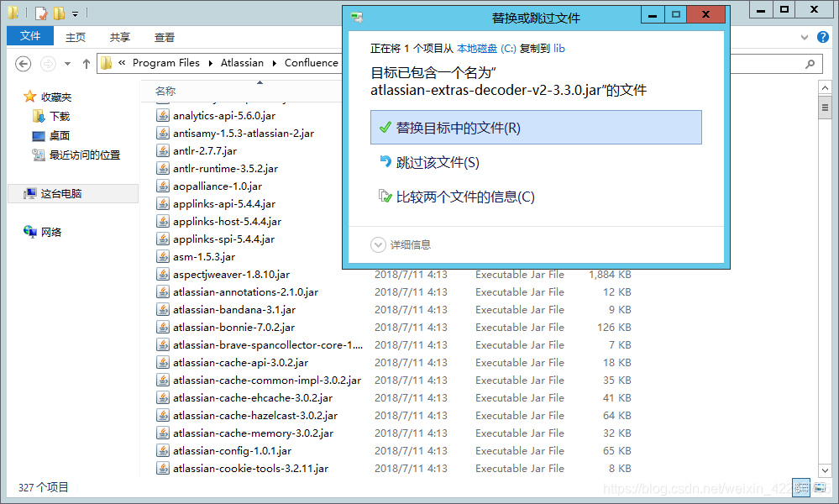
Task: Open the 共享 ribbon tab
Action: tap(120, 37)
